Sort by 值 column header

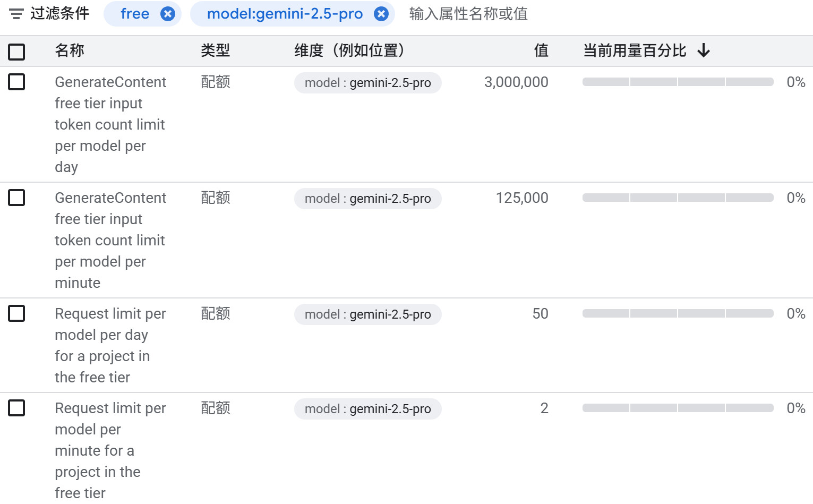point(541,50)
